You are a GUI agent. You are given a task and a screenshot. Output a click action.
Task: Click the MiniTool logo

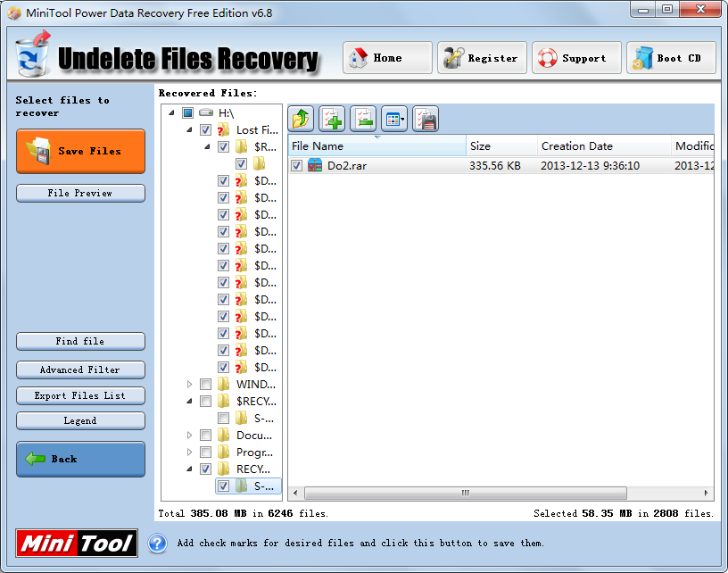pos(77,543)
